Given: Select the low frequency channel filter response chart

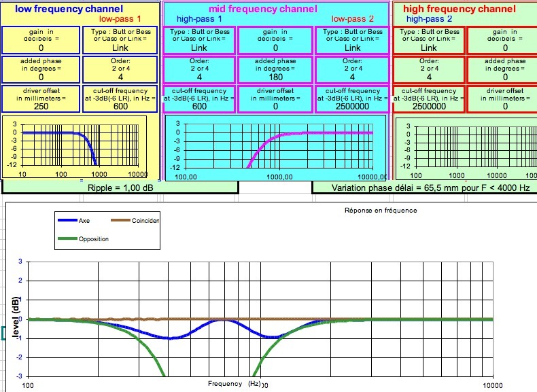Looking at the screenshot, I should point(75,147).
